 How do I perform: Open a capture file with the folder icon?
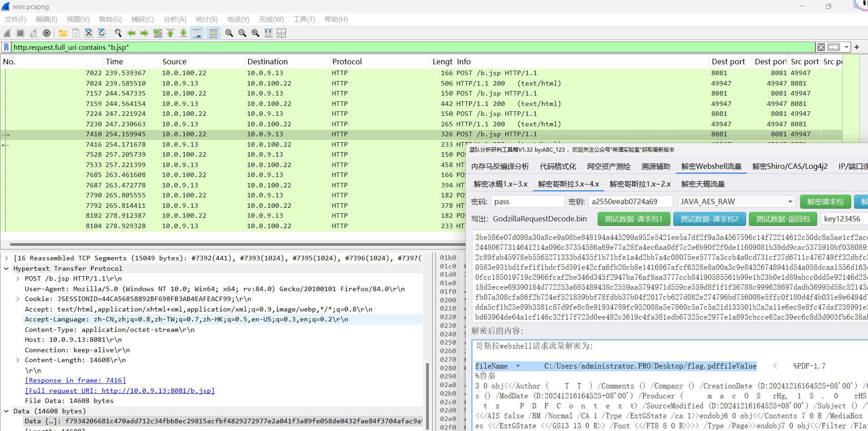click(x=63, y=33)
